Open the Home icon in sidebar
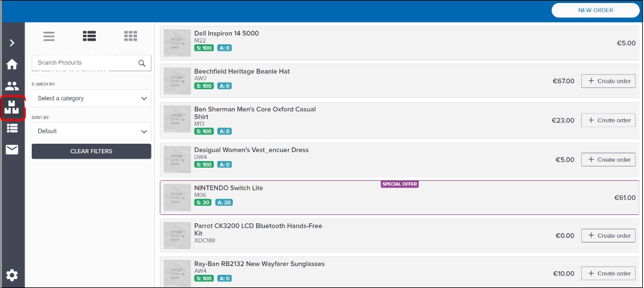 [x=12, y=65]
